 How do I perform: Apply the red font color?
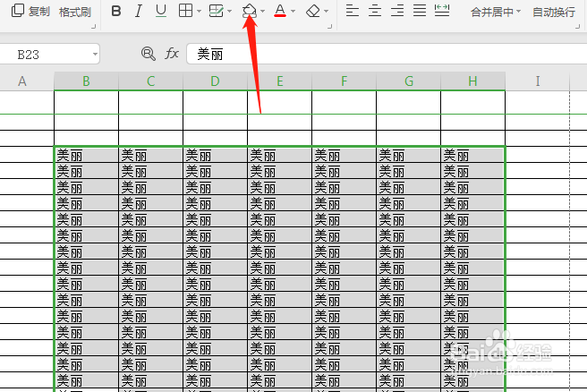click(280, 11)
